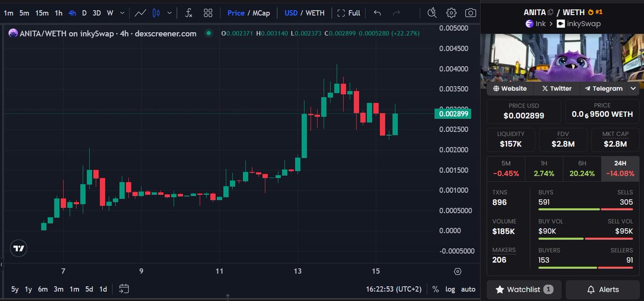Select the 6H stats tab

[x=582, y=168]
